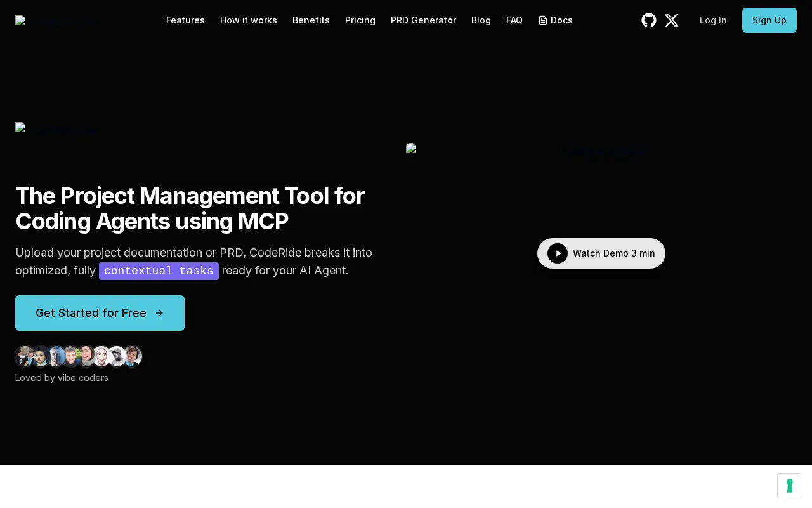Visit the Blog page
The width and height of the screenshot is (812, 508).
[481, 20]
